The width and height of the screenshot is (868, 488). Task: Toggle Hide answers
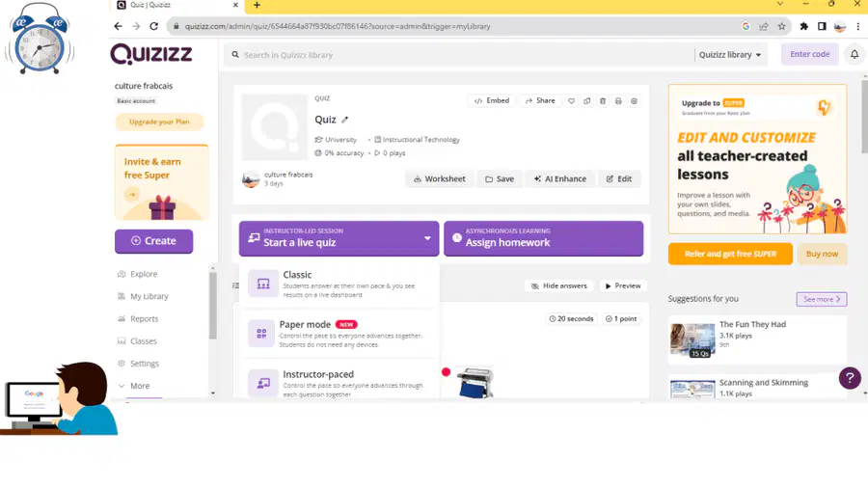tap(558, 286)
